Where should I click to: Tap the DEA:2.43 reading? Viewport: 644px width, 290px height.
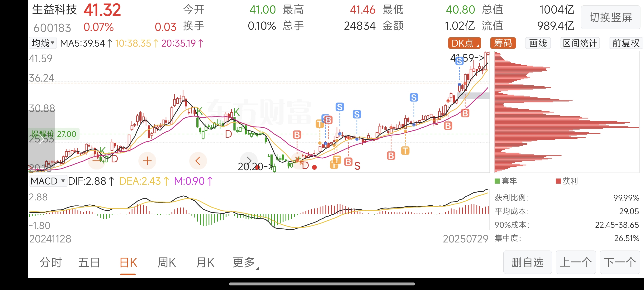coord(144,181)
